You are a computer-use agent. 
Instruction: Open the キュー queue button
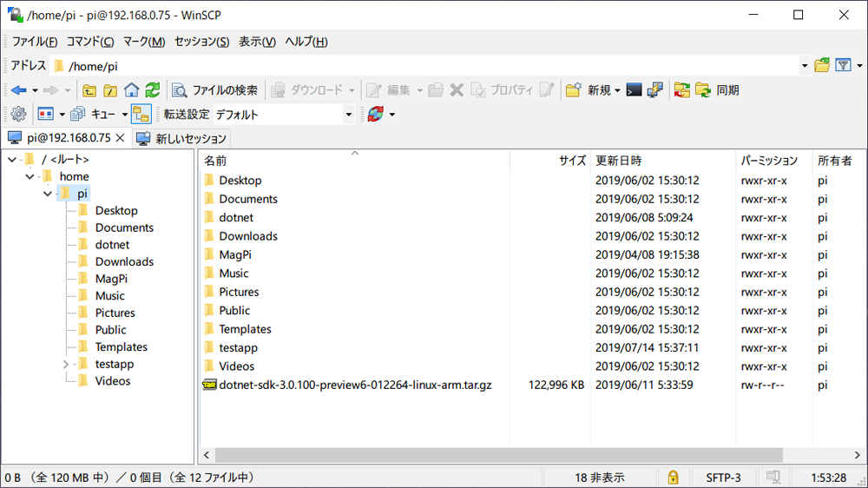click(94, 114)
